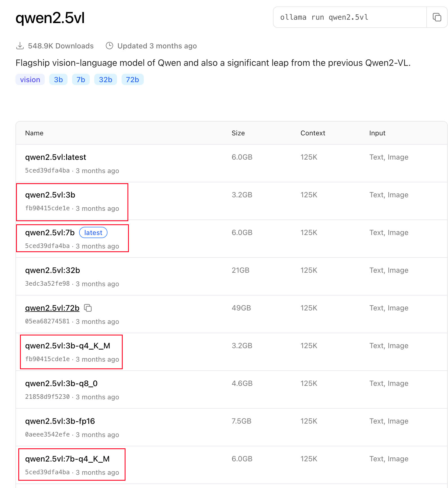Screen dimensions: 448x488
Task: Open the qwen2.5vl:7b-q4_K_M model link
Action: pyautogui.click(x=67, y=459)
